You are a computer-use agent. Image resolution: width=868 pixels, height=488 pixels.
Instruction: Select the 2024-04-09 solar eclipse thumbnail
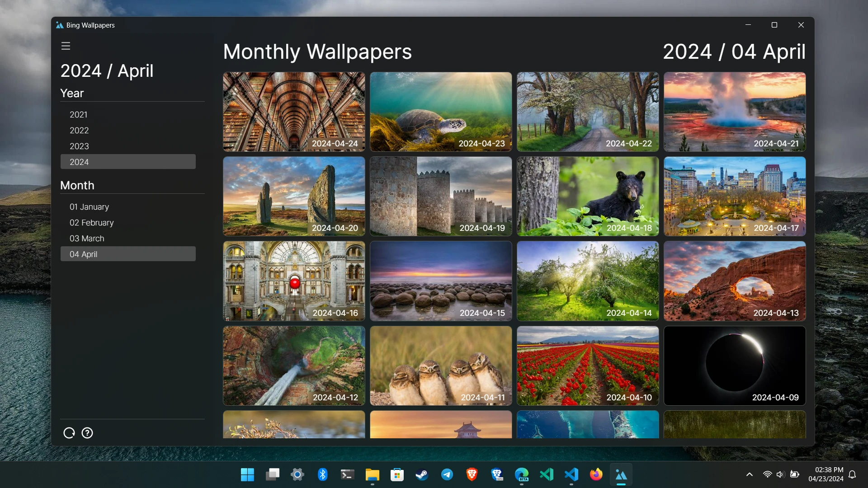click(735, 366)
